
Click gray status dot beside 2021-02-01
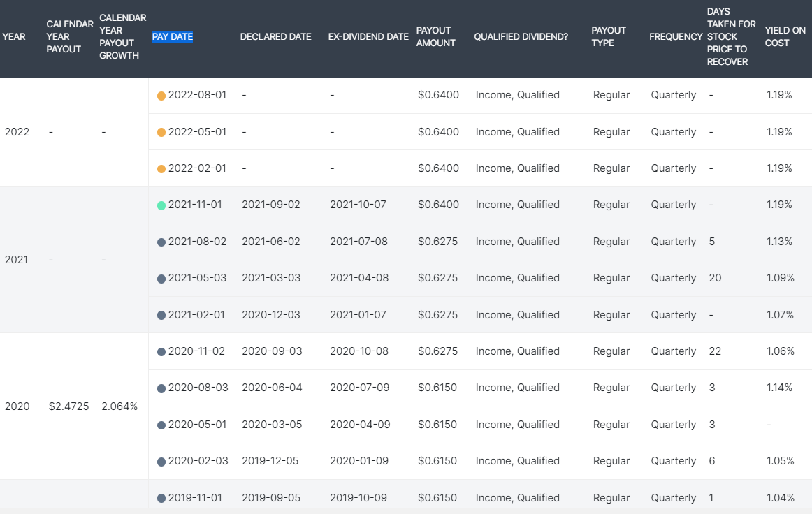point(161,315)
